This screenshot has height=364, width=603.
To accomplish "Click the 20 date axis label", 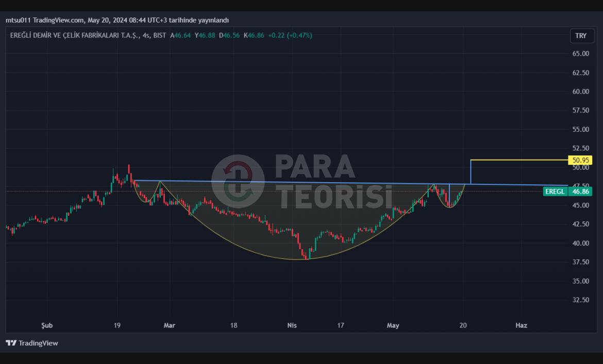I will [463, 325].
